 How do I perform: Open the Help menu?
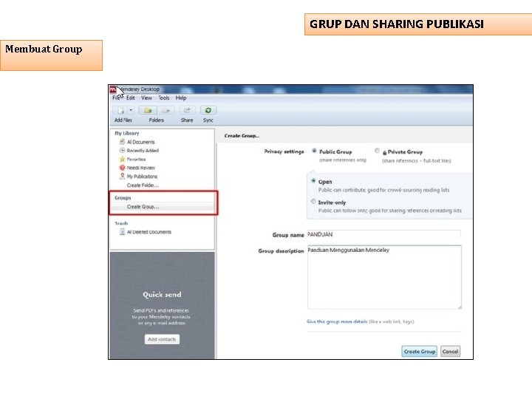tap(181, 98)
